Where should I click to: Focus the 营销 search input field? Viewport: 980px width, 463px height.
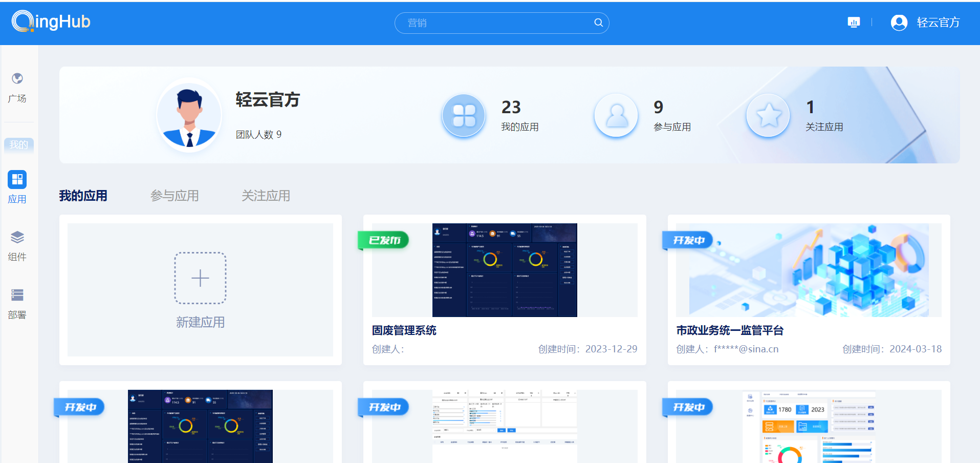coord(502,23)
